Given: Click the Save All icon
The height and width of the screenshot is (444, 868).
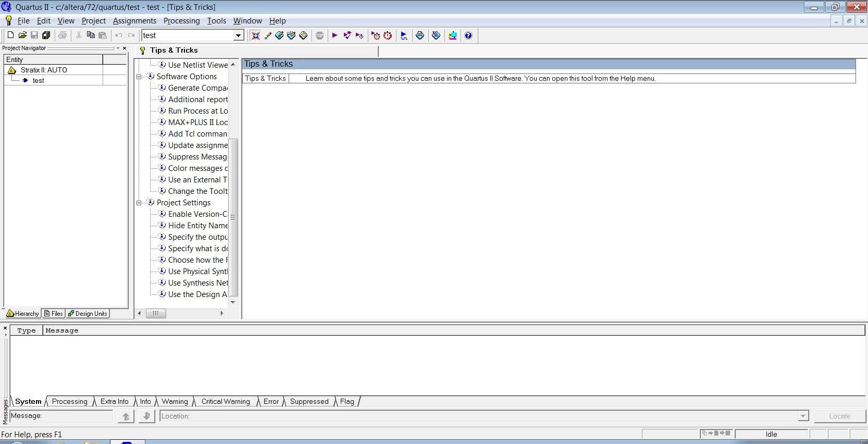Looking at the screenshot, I should [46, 35].
